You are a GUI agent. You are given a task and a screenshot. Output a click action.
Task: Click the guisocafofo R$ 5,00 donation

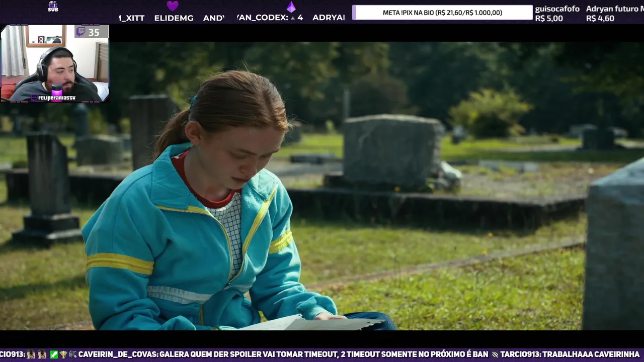[x=557, y=14]
